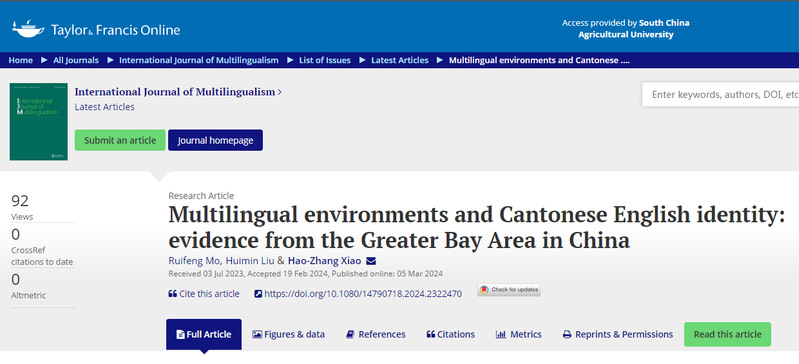Click the Read this article button

(727, 334)
